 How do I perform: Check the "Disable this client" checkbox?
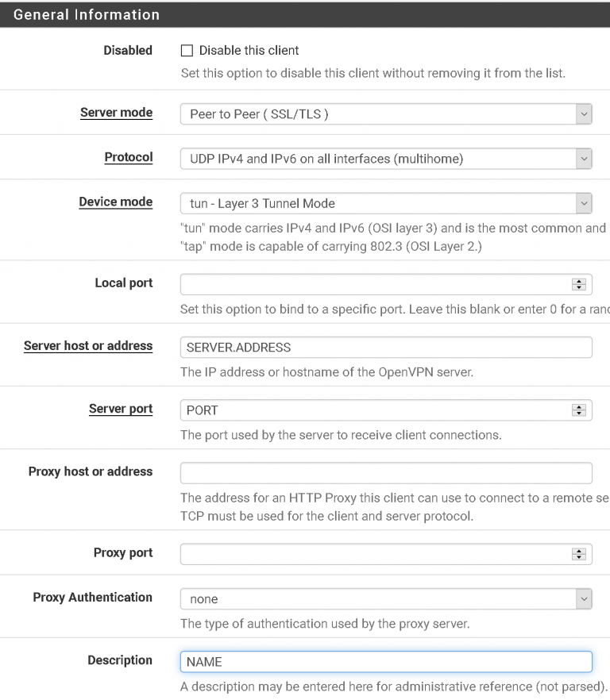187,50
